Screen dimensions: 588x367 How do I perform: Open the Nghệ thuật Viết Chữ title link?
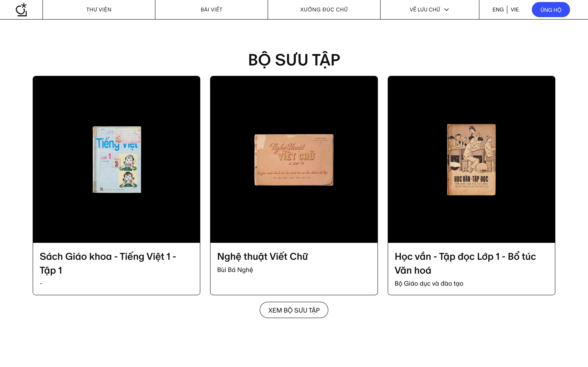coord(262,256)
